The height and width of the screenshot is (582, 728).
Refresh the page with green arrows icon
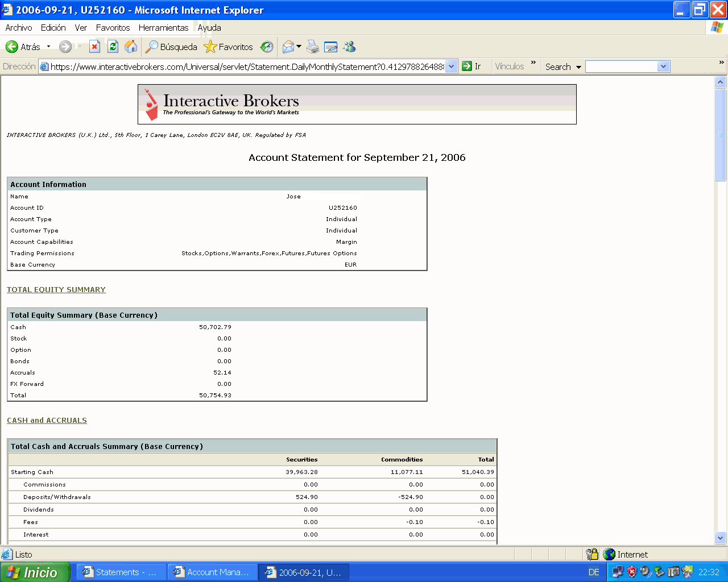113,47
